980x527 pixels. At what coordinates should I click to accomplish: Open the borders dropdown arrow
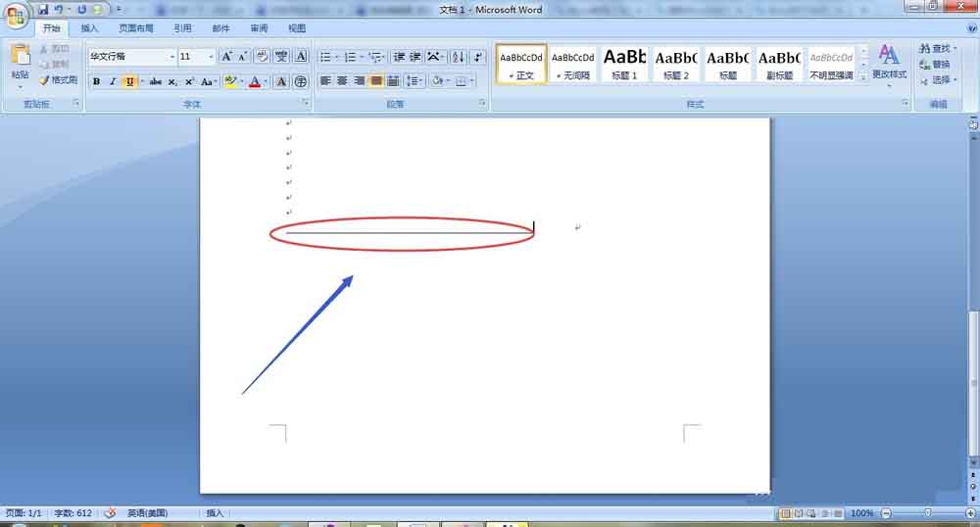(x=472, y=81)
